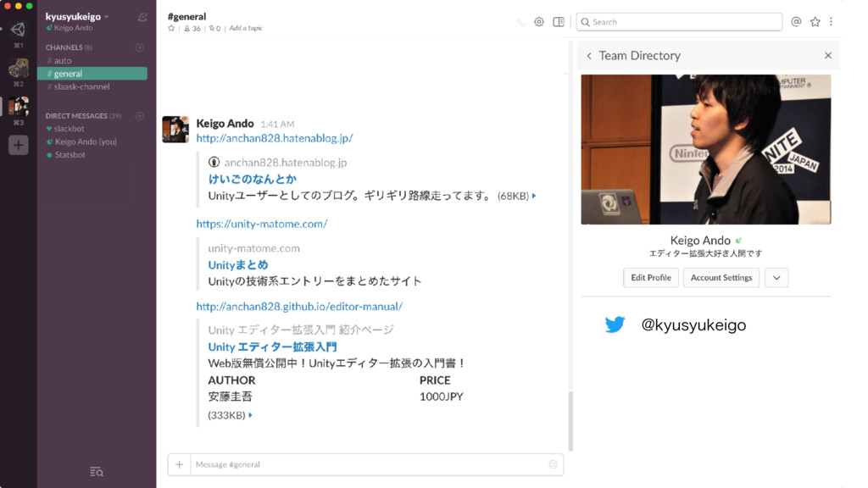Open mentions and reactions @ icon

pos(796,21)
